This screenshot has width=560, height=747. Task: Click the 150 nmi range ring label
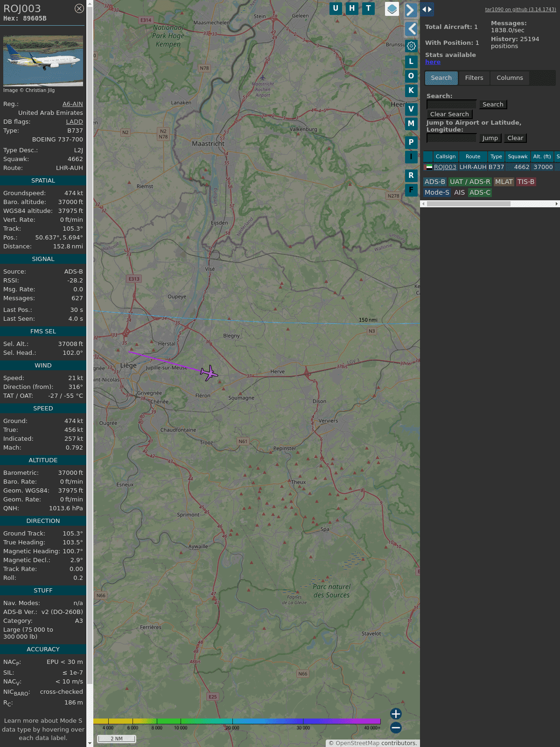368,320
